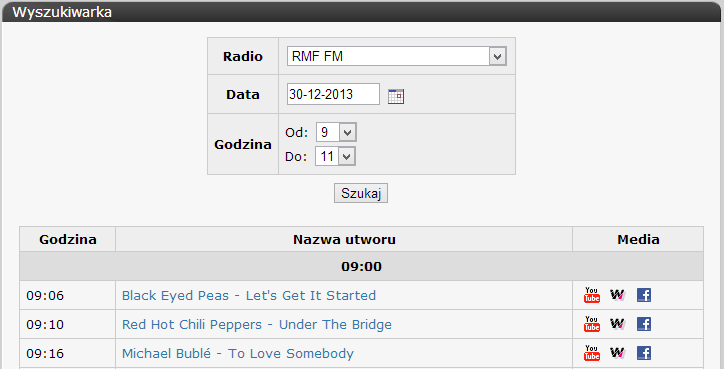This screenshot has height=369, width=724.
Task: Click the W icon for Under The Bridge
Action: [617, 324]
